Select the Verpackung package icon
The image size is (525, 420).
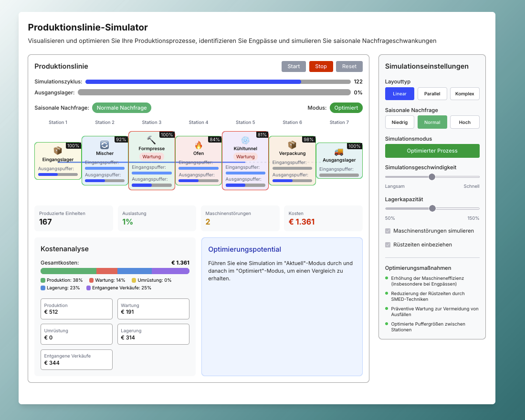point(292,145)
